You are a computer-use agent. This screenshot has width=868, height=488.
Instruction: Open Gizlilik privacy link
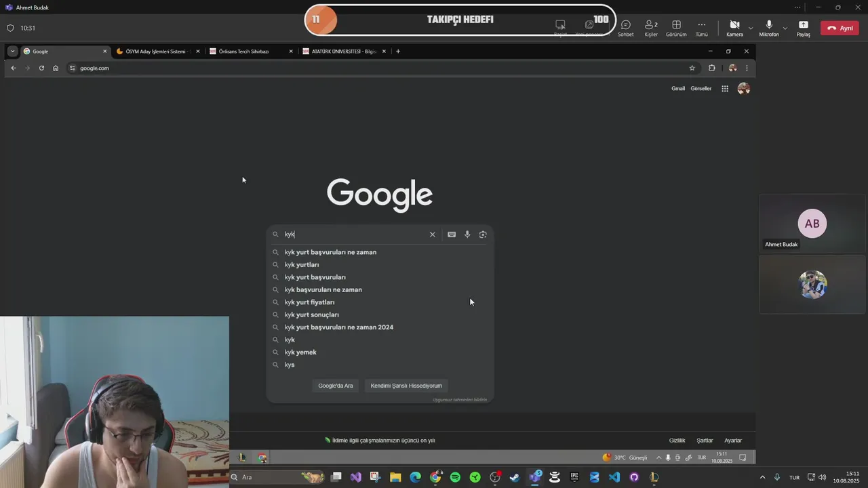(677, 441)
